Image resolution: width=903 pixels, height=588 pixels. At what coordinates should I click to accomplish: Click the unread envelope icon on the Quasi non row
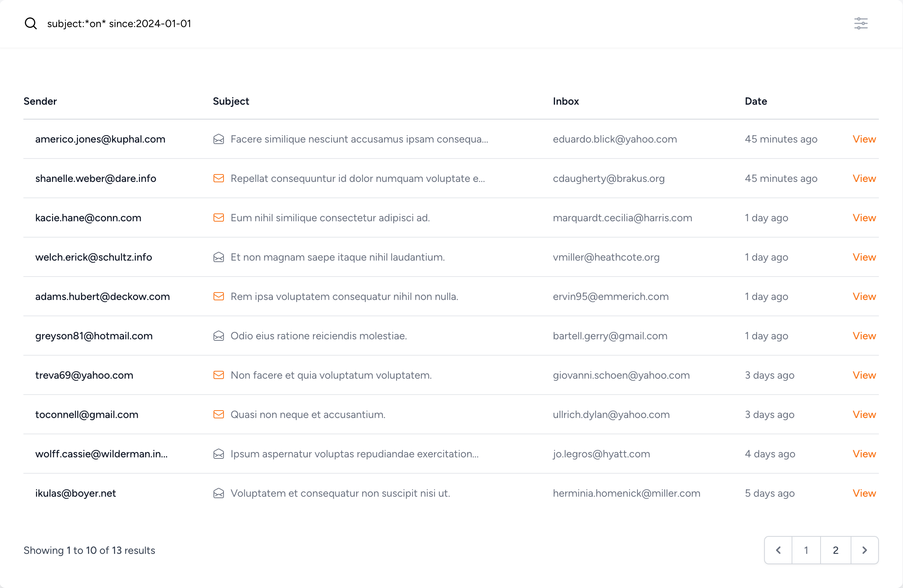[219, 414]
